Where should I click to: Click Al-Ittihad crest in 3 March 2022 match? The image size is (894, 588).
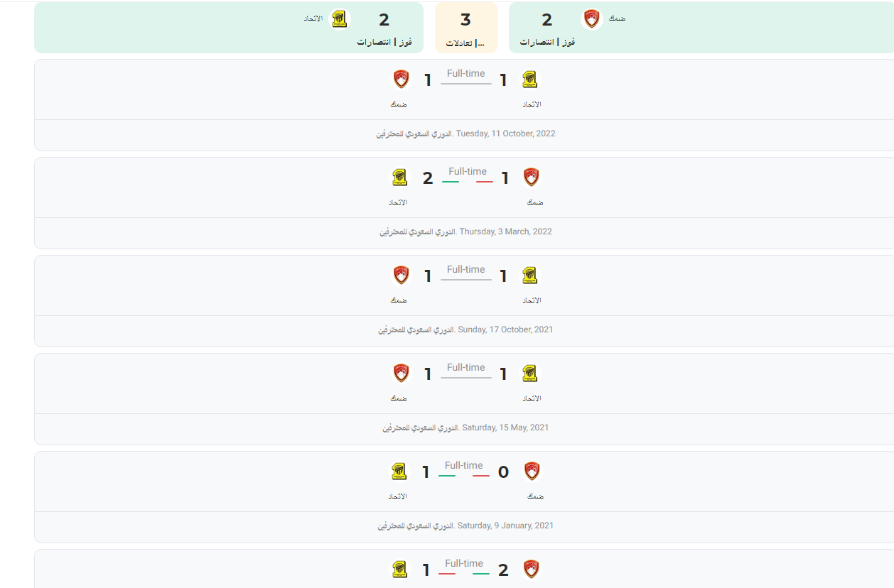click(x=400, y=178)
